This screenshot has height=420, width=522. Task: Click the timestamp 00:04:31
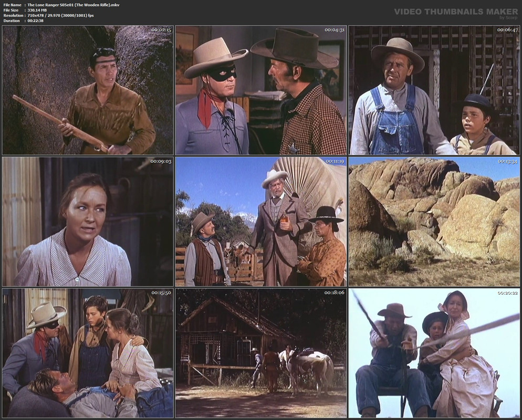coord(334,30)
